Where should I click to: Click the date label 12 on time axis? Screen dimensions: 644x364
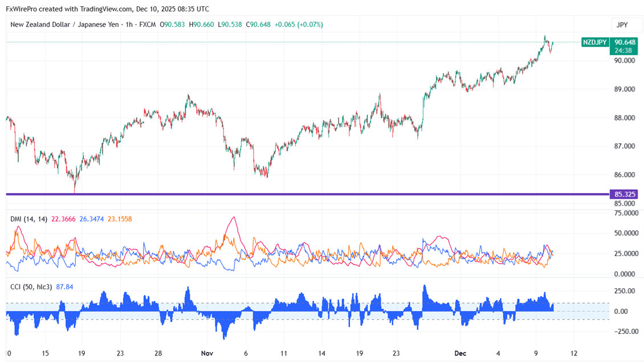tap(574, 353)
